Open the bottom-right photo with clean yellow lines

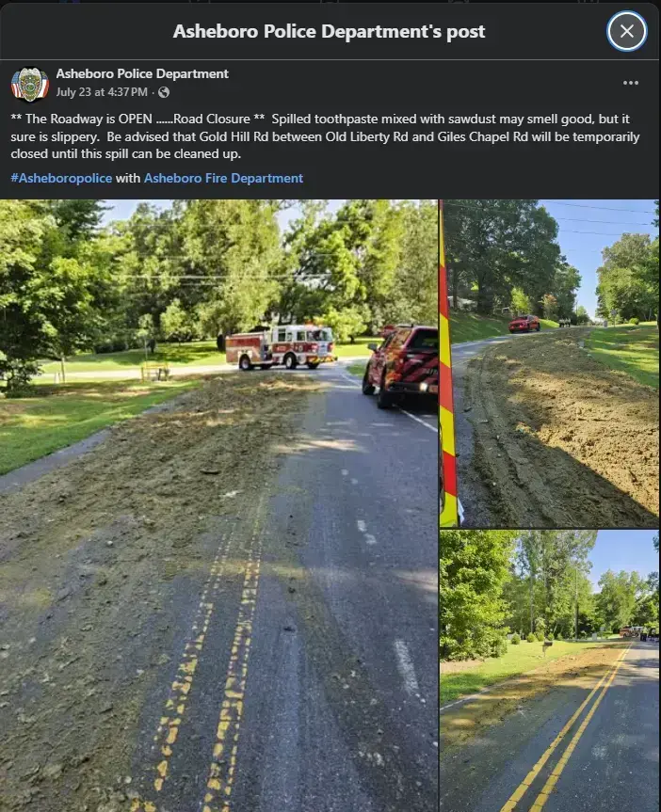550,671
